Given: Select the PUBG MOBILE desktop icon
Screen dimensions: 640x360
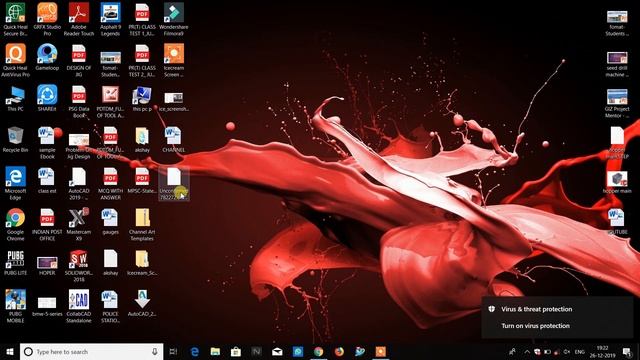Looking at the screenshot, I should point(16,306).
